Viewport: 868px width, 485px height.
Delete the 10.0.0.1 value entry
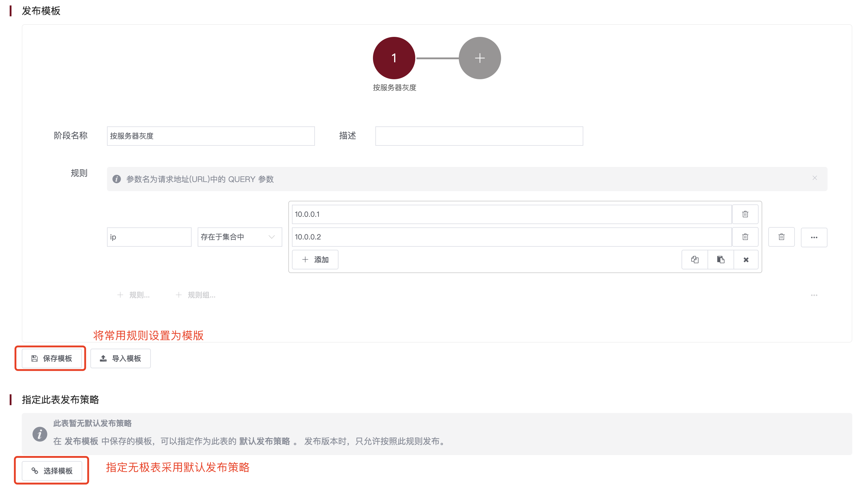click(745, 214)
